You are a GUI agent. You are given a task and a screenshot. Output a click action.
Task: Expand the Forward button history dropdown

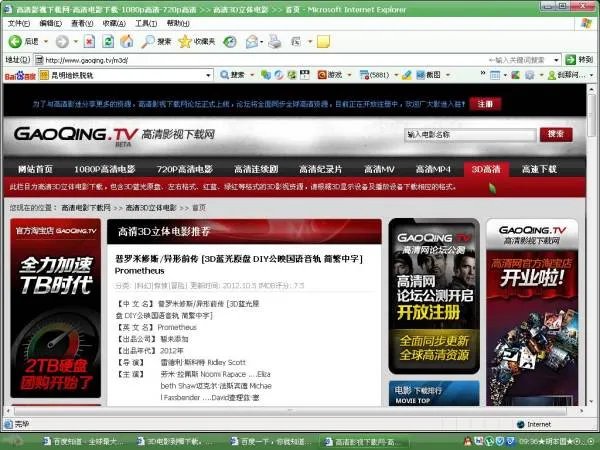(x=76, y=41)
